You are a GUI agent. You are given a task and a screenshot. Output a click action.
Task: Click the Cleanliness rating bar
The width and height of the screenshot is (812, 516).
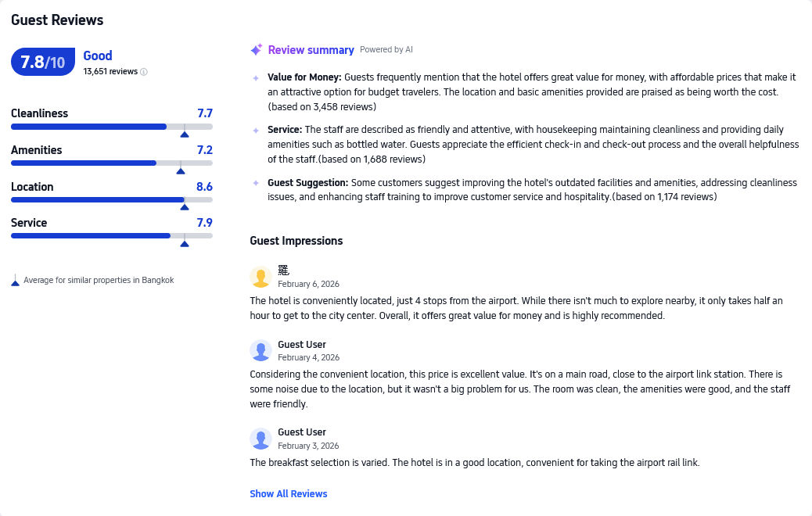tap(112, 127)
